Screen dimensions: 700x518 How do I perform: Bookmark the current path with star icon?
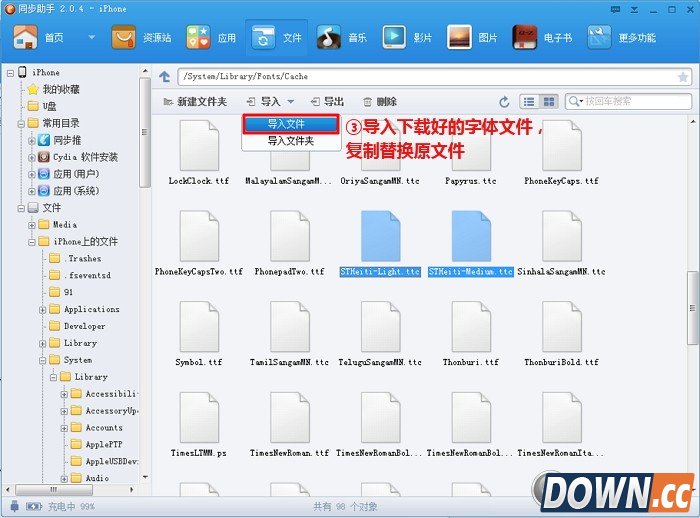point(683,77)
